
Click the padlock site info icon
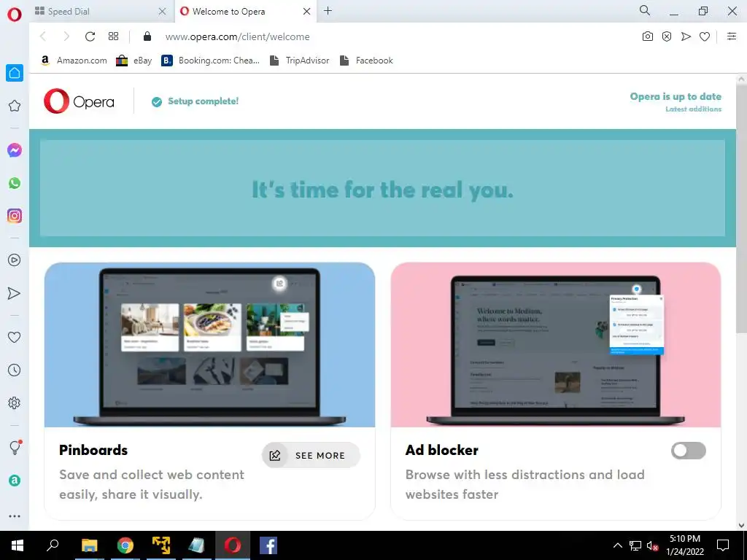tap(147, 36)
